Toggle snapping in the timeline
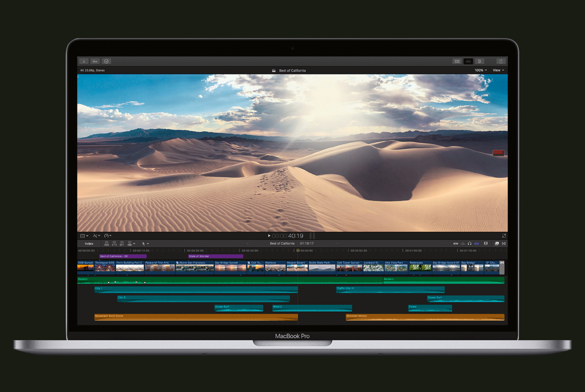Viewport: 585px width, 392px height. pyautogui.click(x=476, y=243)
